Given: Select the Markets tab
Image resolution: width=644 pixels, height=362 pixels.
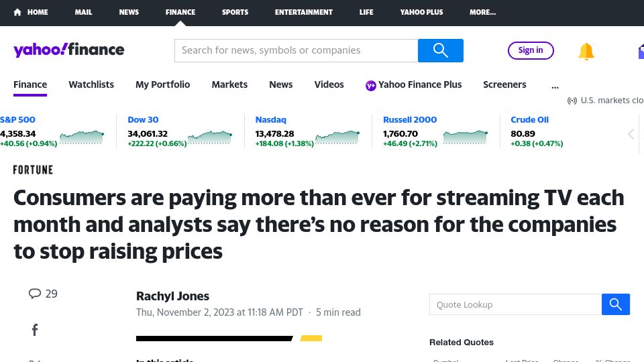Looking at the screenshot, I should [x=229, y=84].
